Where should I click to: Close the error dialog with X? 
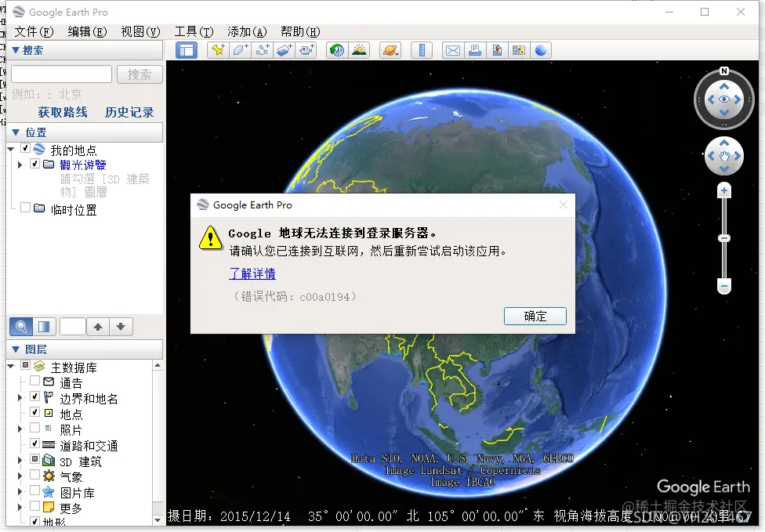564,204
